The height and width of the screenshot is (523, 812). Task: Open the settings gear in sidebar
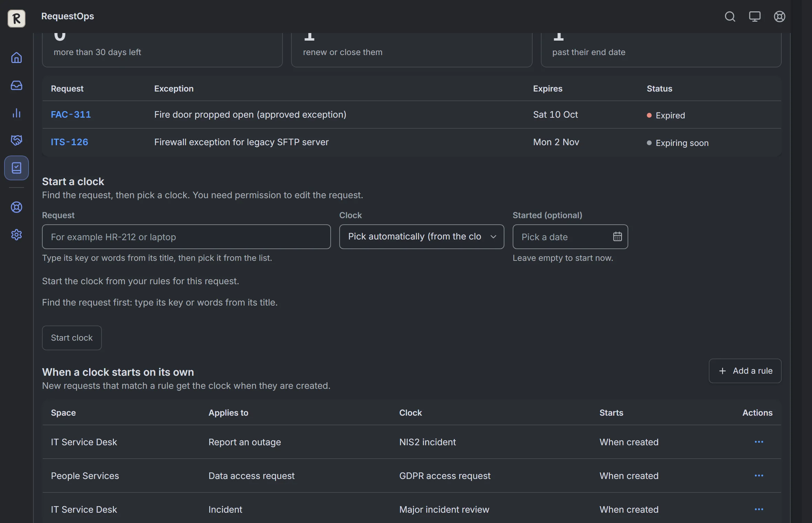pos(17,235)
